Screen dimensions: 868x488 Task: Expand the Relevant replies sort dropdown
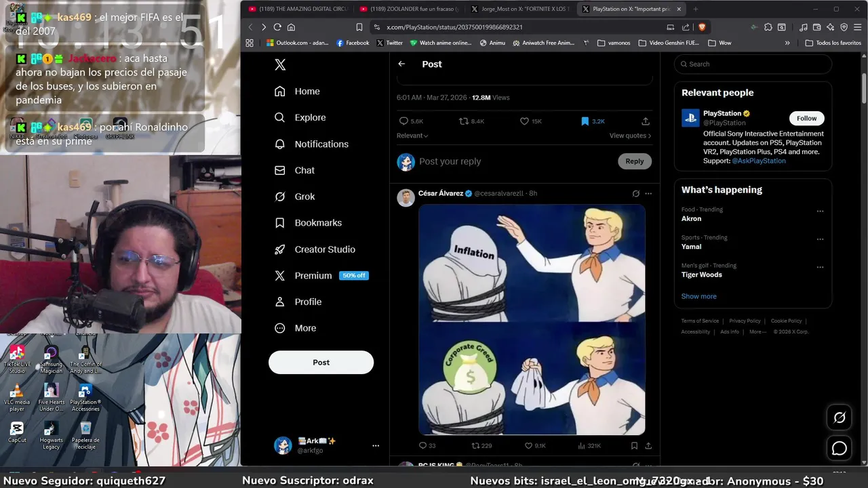[x=412, y=136]
